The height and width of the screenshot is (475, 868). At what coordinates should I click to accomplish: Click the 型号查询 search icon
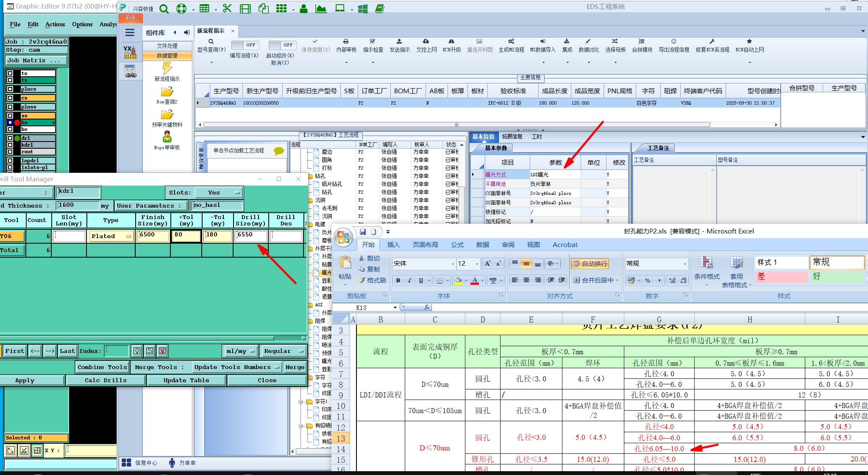[211, 42]
